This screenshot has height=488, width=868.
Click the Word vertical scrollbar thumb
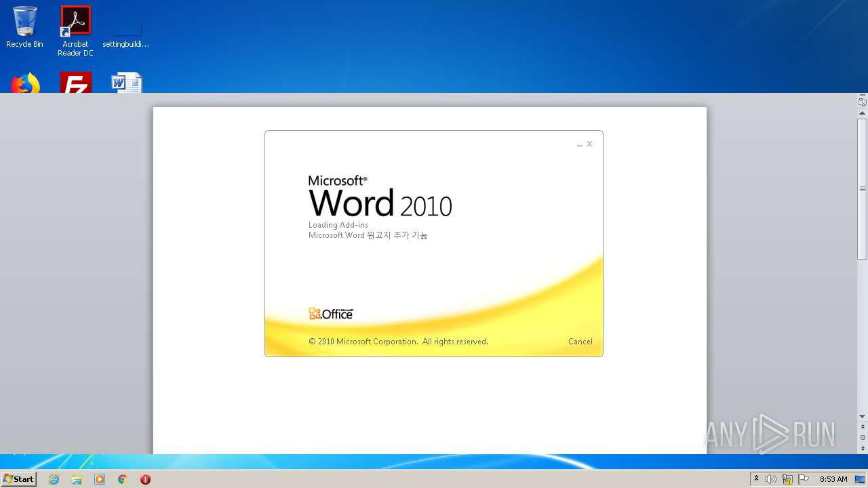[x=863, y=188]
